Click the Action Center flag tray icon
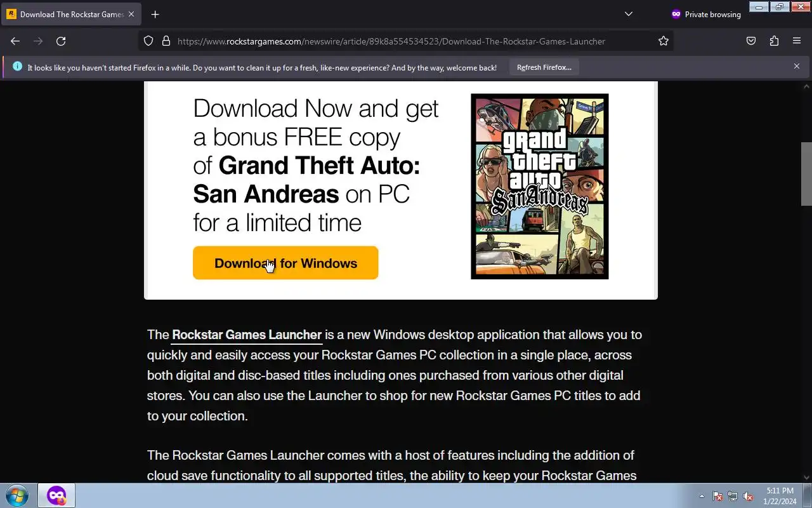This screenshot has height=508, width=812. pyautogui.click(x=717, y=496)
